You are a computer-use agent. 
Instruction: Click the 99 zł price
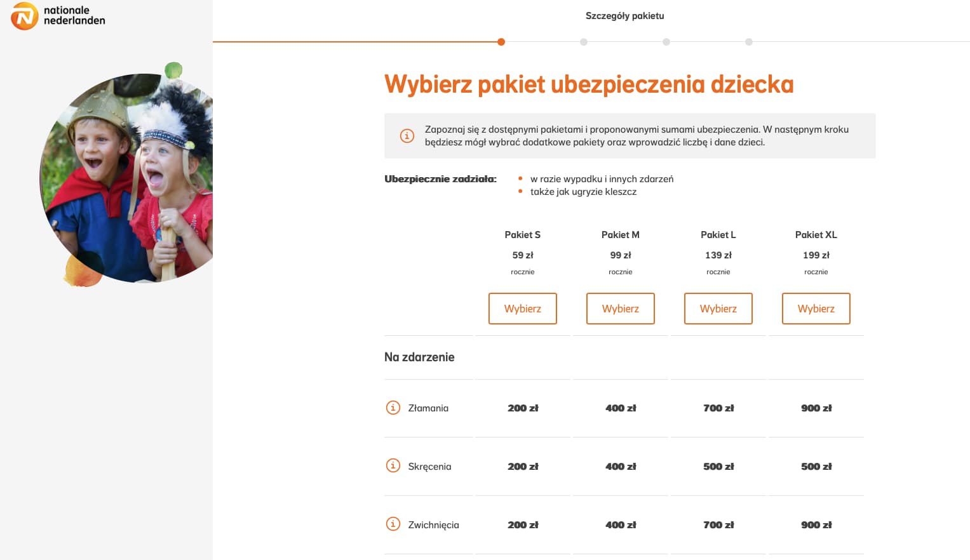click(621, 255)
